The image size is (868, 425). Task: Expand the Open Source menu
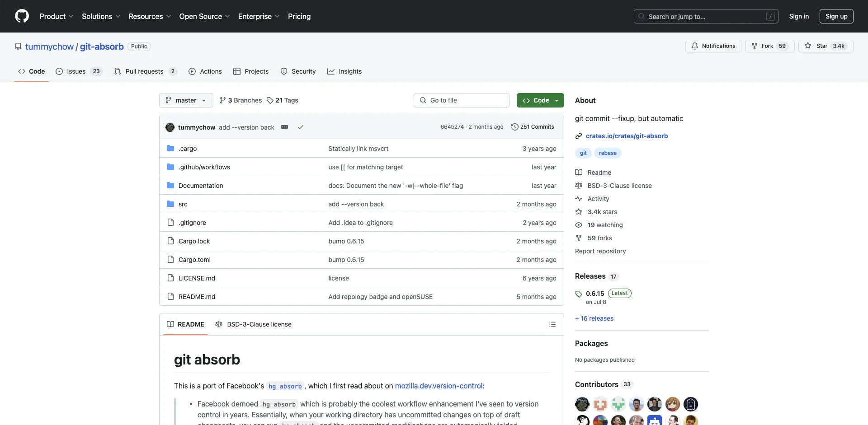coord(204,16)
